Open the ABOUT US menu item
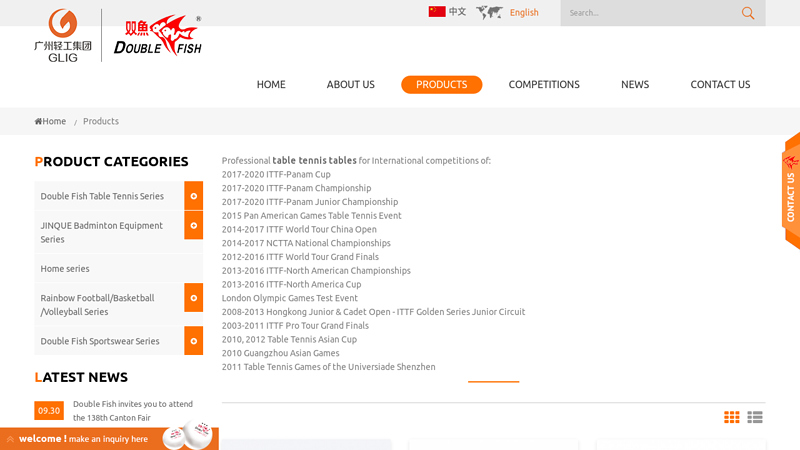The height and width of the screenshot is (450, 800). click(x=351, y=85)
